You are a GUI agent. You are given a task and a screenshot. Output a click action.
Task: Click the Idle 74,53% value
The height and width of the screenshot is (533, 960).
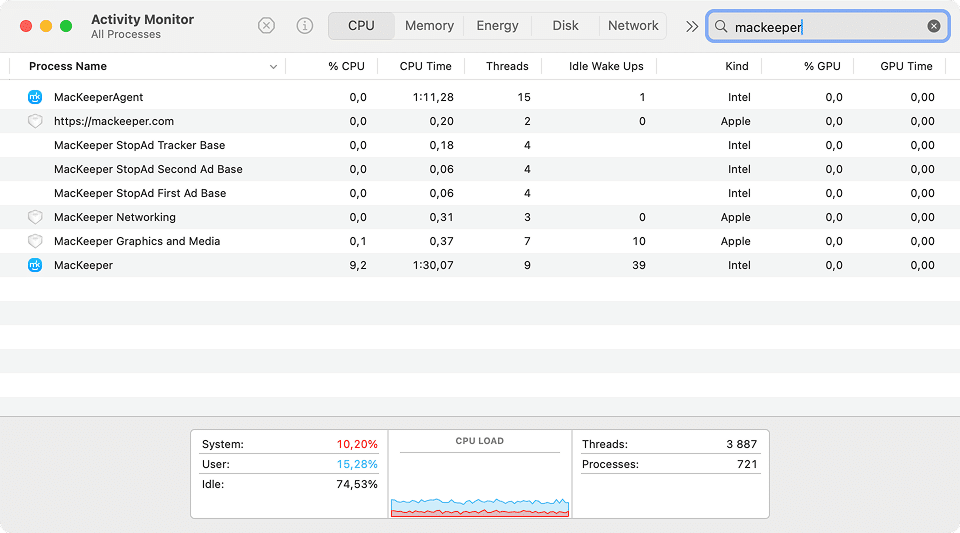[357, 484]
